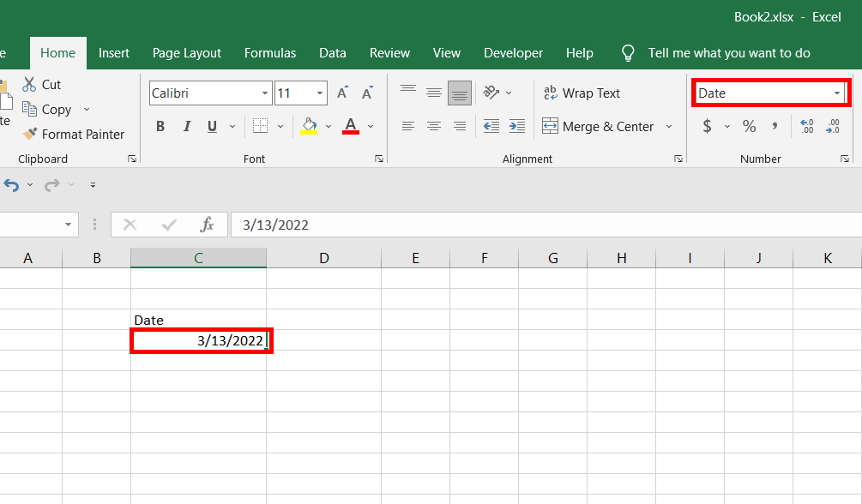
Task: Open Clipboard pane launcher
Action: pyautogui.click(x=132, y=159)
